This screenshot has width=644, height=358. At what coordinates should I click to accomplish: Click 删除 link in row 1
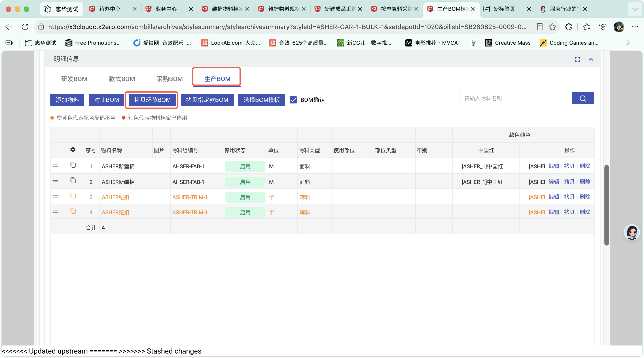click(585, 166)
